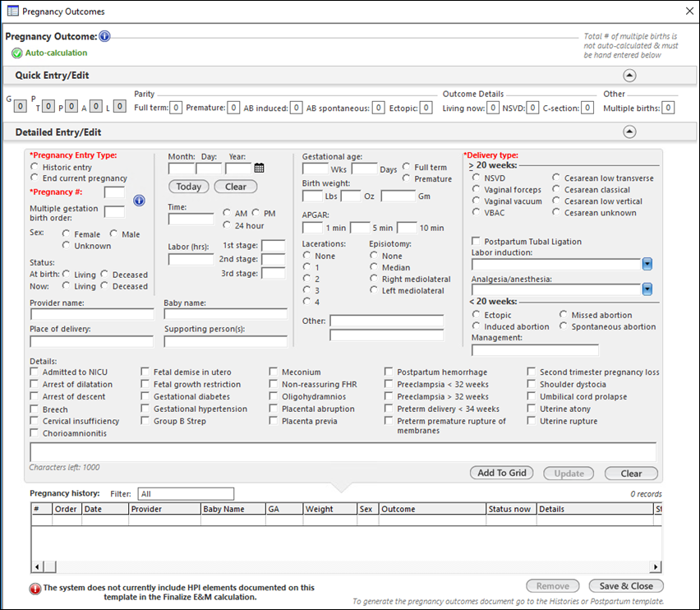Click the Auto-calculation green check icon
This screenshot has height=610, width=700.
17,53
